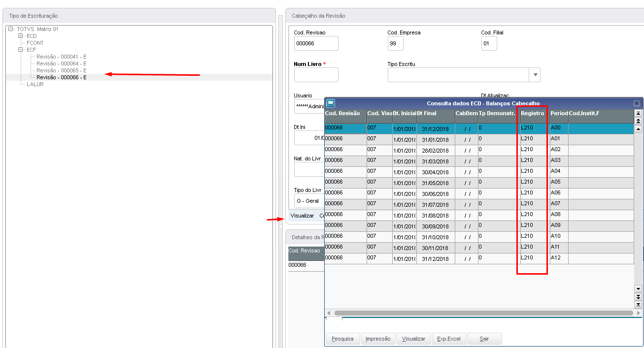Click Dt Final cell 30/06/2018
This screenshot has width=644, height=348.
(x=436, y=194)
